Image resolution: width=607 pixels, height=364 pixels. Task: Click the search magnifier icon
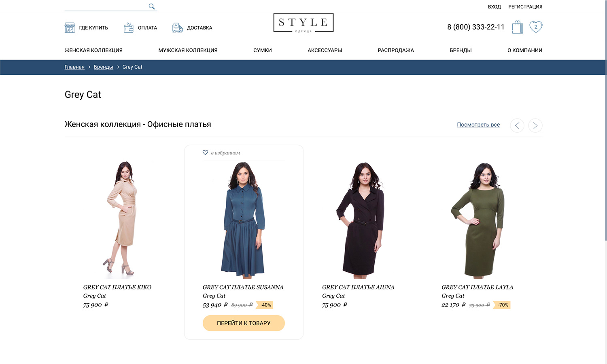pyautogui.click(x=152, y=6)
